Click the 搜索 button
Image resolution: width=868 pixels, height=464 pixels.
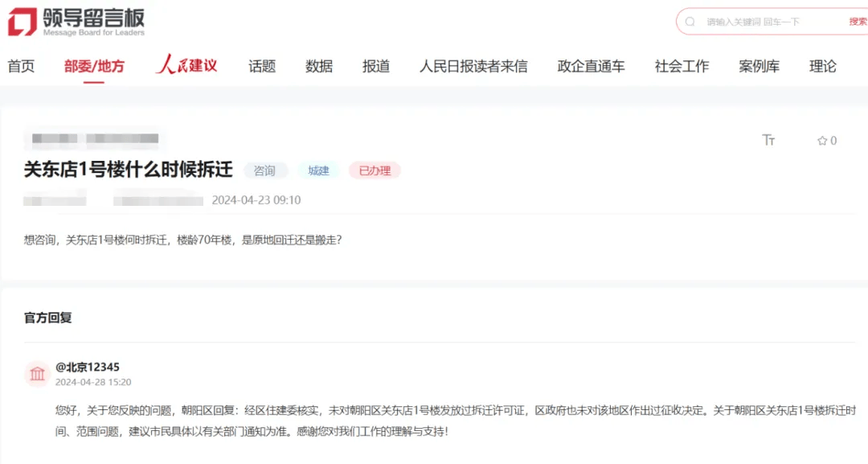pos(858,22)
